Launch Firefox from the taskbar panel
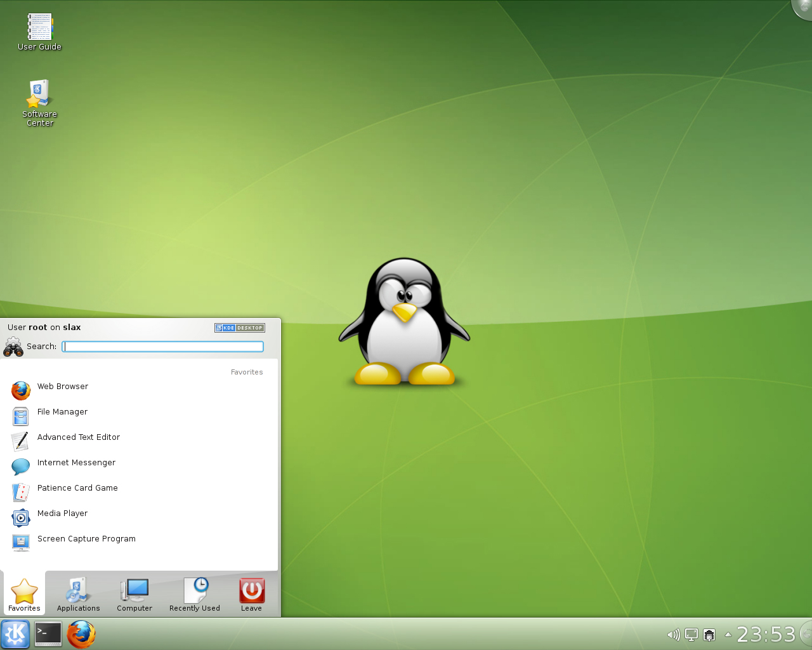The width and height of the screenshot is (812, 650). (81, 634)
